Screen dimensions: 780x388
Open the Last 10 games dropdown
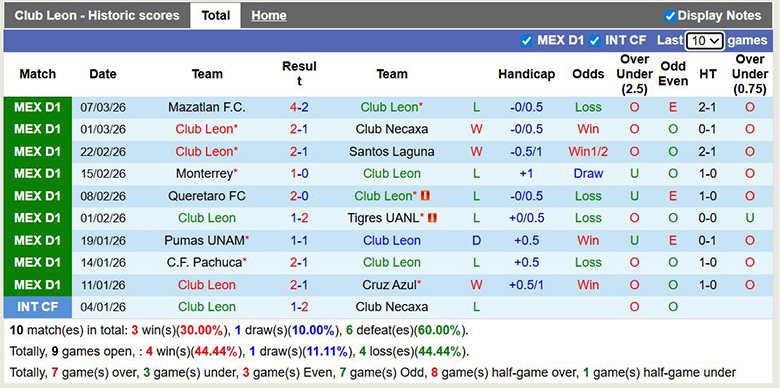[x=704, y=41]
